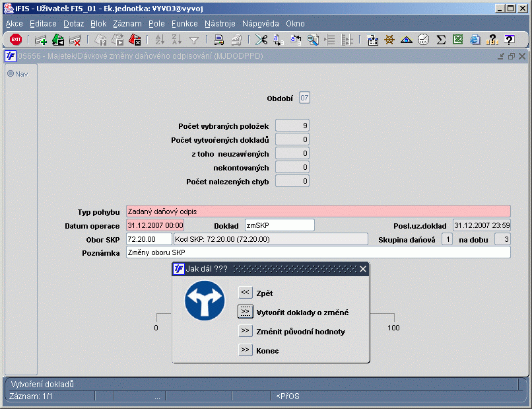The width and height of the screenshot is (532, 409).
Task: Open the Okno menu
Action: point(295,24)
